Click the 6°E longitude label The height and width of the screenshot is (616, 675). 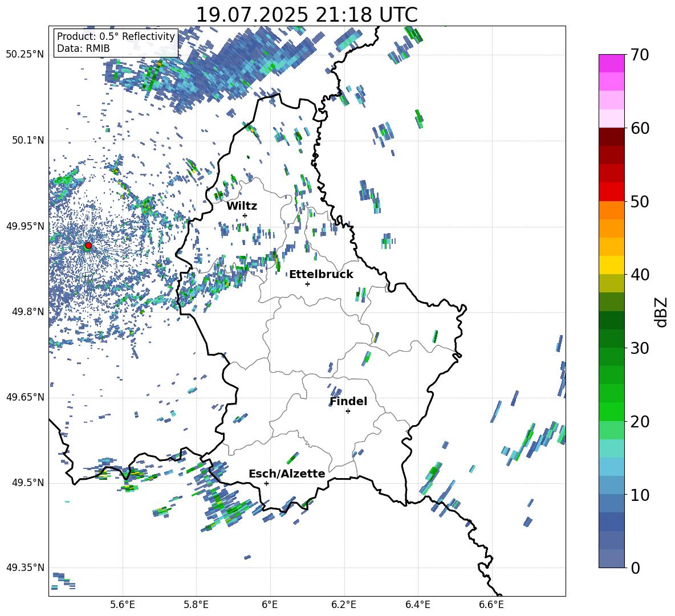[x=270, y=605]
